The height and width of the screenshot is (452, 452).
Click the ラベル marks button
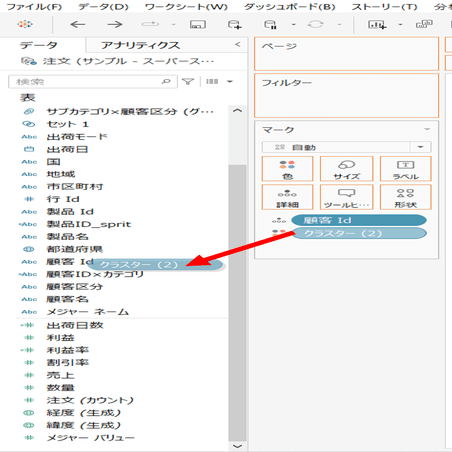[406, 169]
